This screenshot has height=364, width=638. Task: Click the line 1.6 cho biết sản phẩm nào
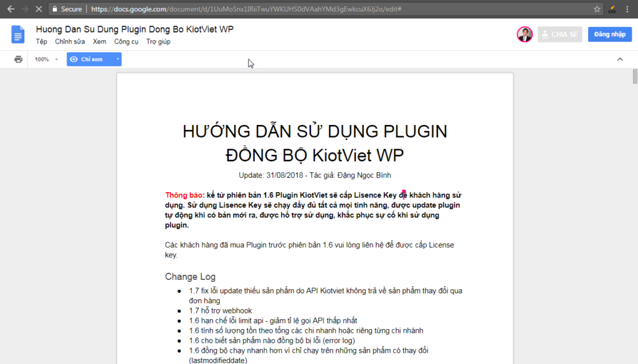point(272,340)
